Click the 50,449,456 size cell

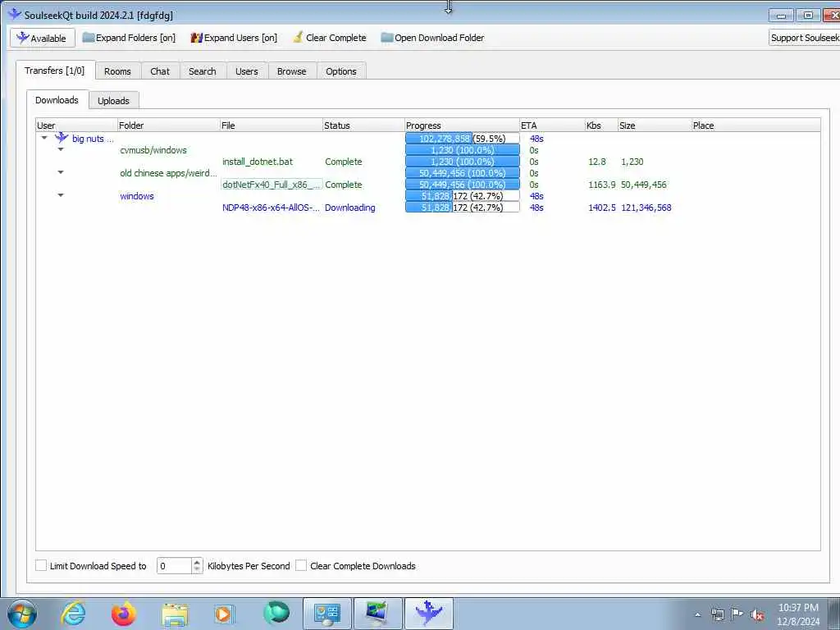point(644,185)
